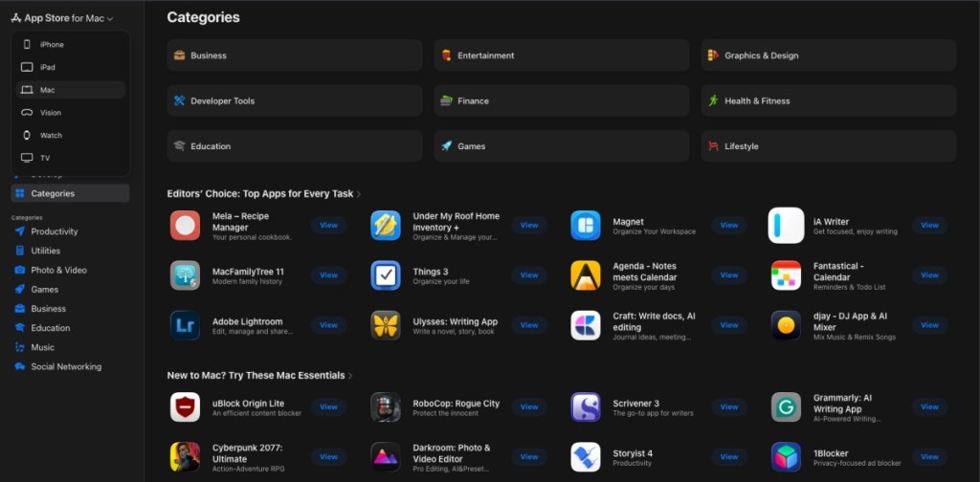Select Categories in the sidebar
The width and height of the screenshot is (980, 482).
70,193
